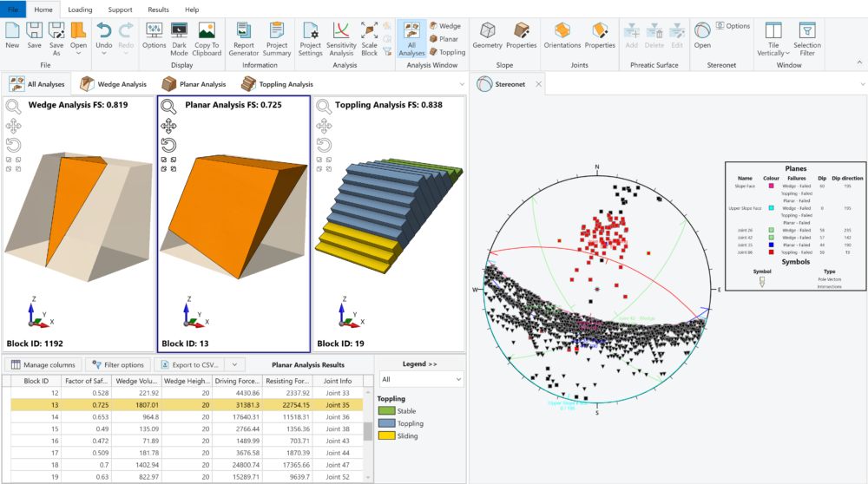Expand the Legend filter 'All' combo box

pos(421,380)
